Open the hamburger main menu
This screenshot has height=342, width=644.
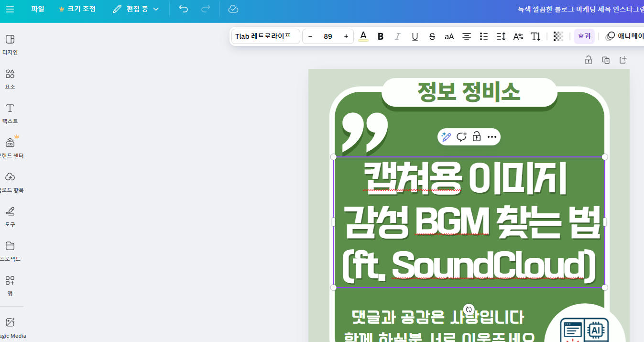(10, 9)
